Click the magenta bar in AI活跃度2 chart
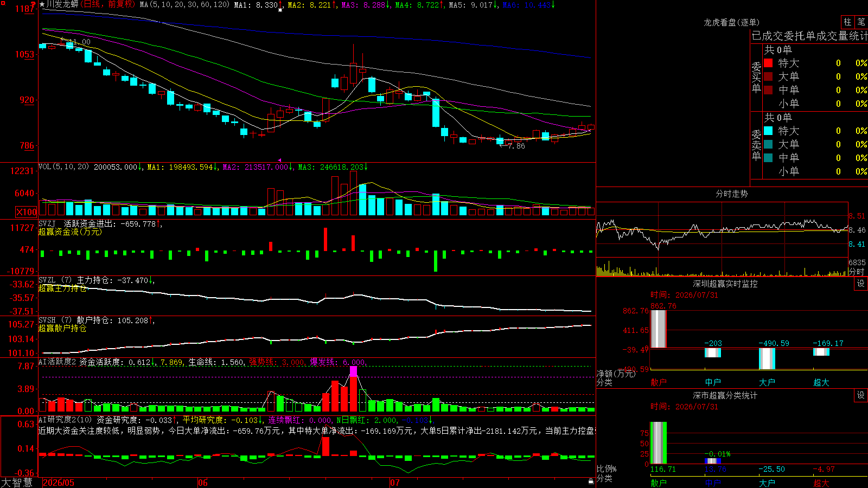Image resolution: width=868 pixels, height=488 pixels. tap(354, 371)
